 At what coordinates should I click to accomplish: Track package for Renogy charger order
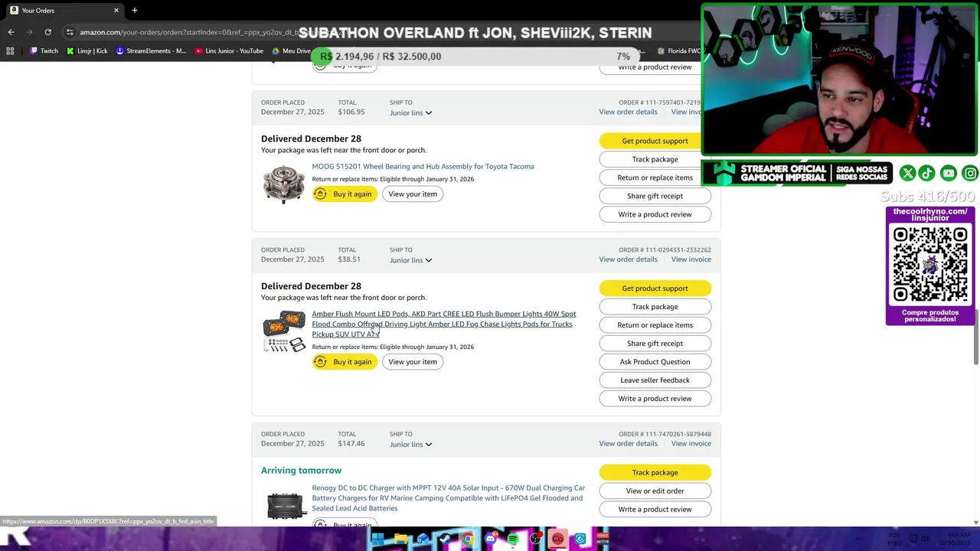[x=655, y=473]
